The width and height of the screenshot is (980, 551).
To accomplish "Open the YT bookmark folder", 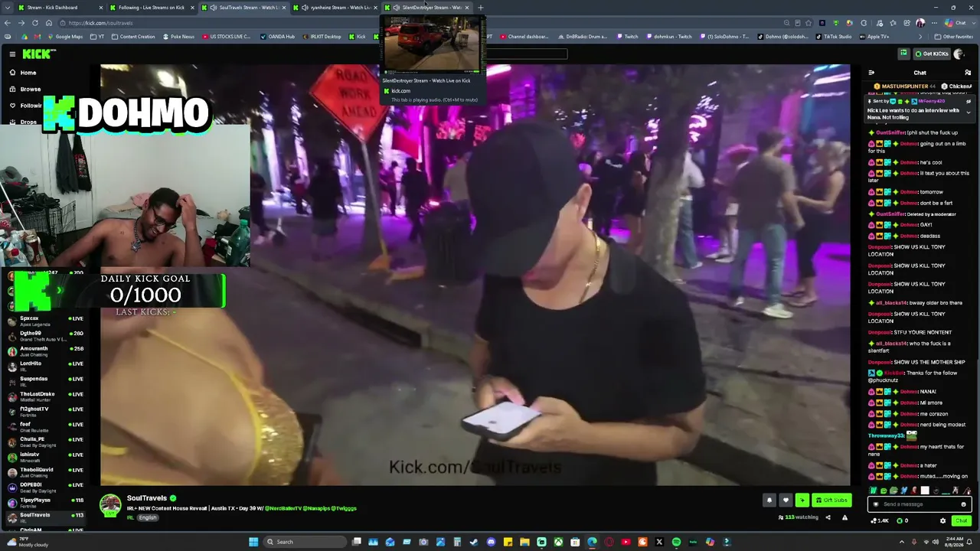I will tap(96, 37).
